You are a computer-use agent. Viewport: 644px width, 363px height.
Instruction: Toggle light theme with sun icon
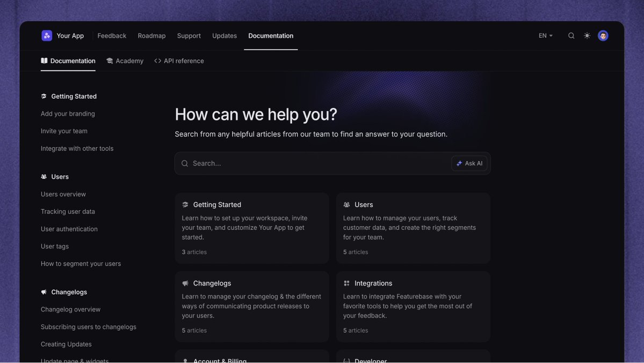pyautogui.click(x=587, y=36)
